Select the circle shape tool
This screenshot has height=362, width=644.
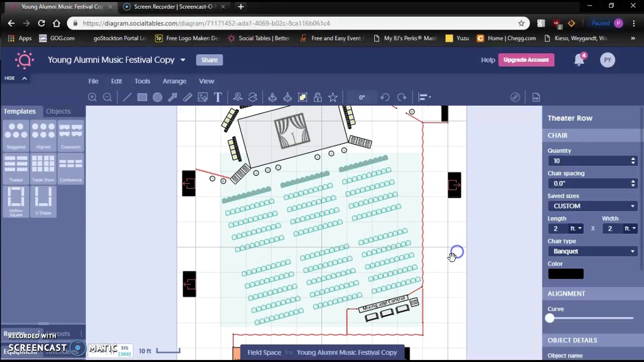tap(157, 97)
